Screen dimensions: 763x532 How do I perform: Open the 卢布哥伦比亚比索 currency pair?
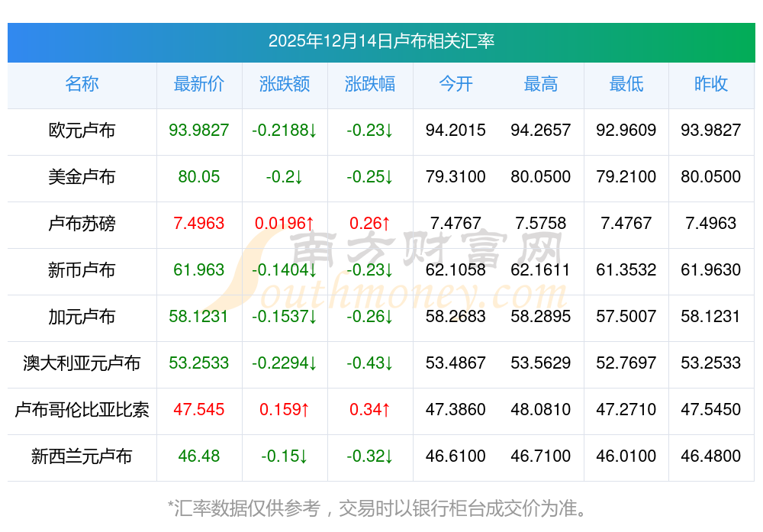(x=82, y=410)
